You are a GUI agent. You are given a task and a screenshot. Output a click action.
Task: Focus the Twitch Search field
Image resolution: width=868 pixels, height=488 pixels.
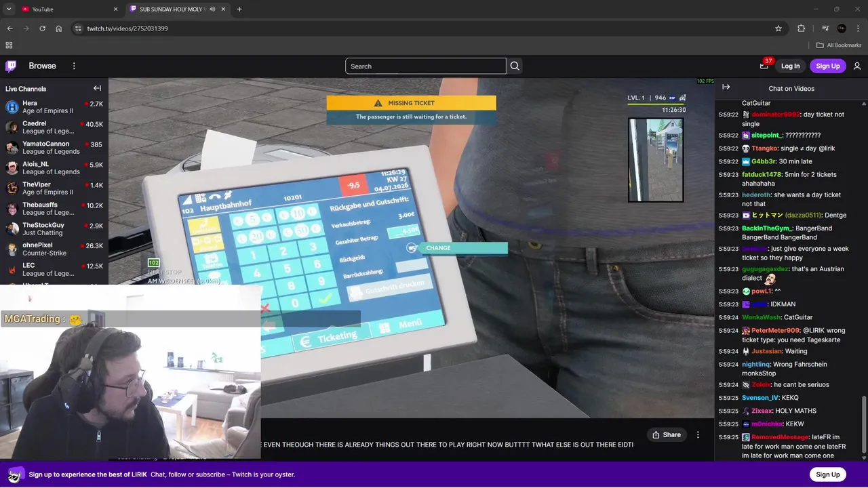425,66
